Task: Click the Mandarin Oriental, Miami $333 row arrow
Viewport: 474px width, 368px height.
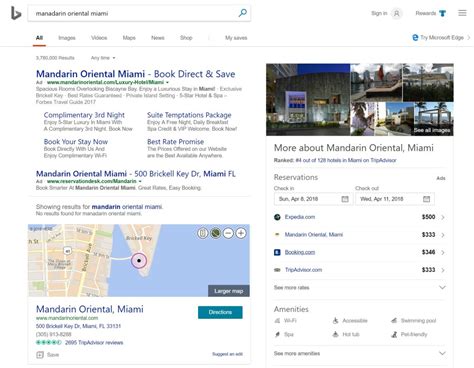Action: 443,235
